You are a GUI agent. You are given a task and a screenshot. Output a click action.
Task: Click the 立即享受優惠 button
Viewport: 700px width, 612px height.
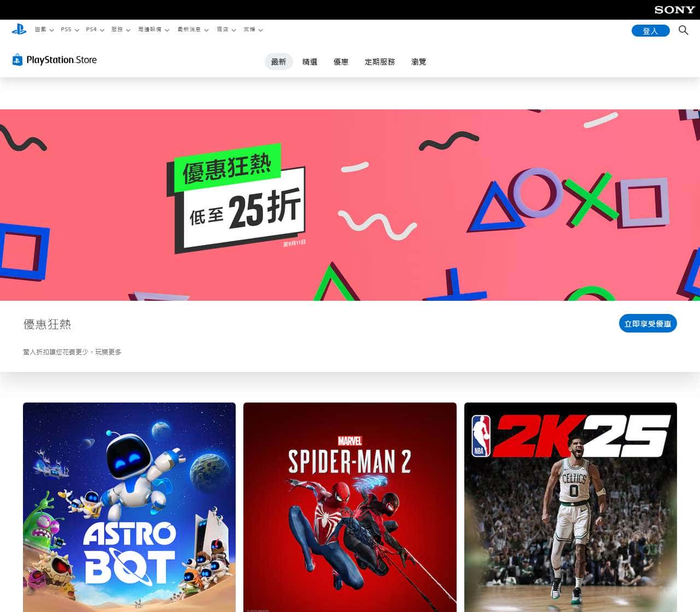648,323
